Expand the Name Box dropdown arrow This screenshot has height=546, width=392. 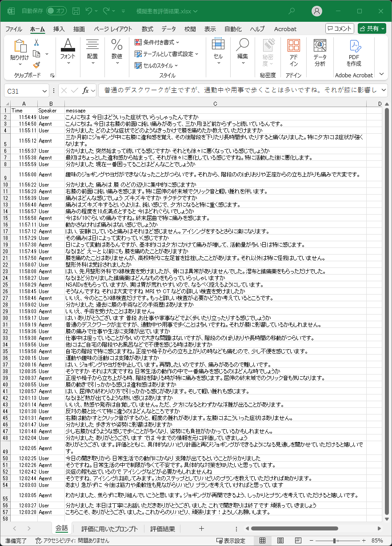click(44, 91)
